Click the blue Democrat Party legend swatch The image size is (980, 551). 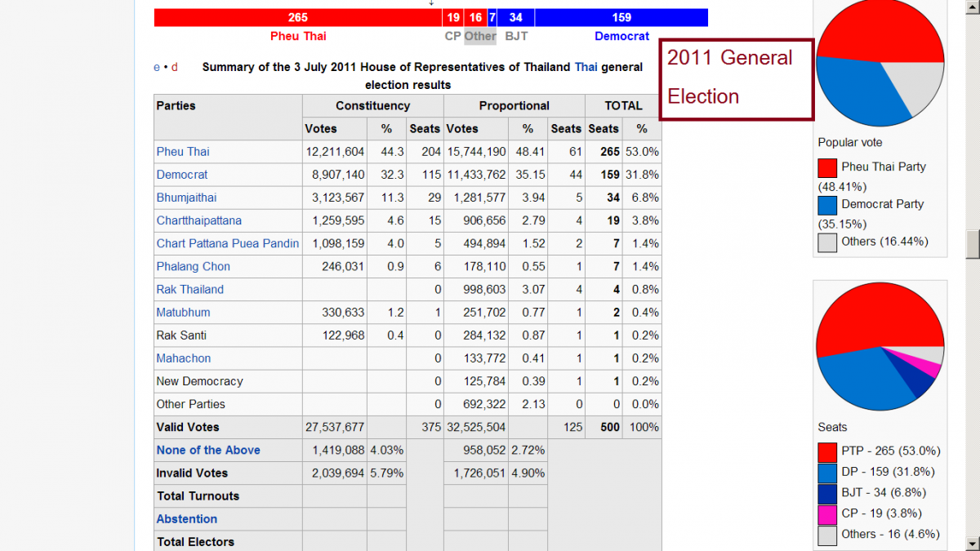pyautogui.click(x=827, y=205)
